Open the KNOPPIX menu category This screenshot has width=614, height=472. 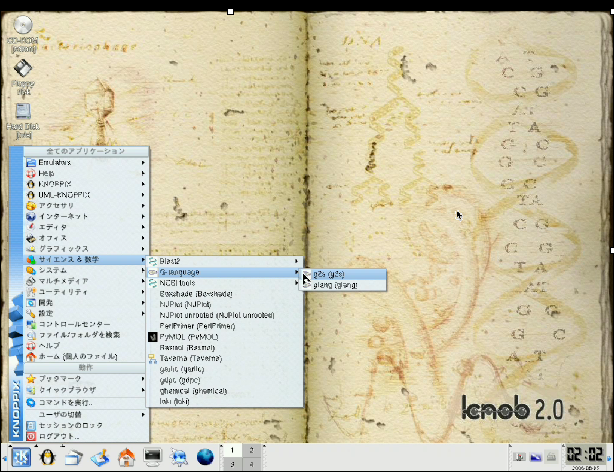(86, 184)
